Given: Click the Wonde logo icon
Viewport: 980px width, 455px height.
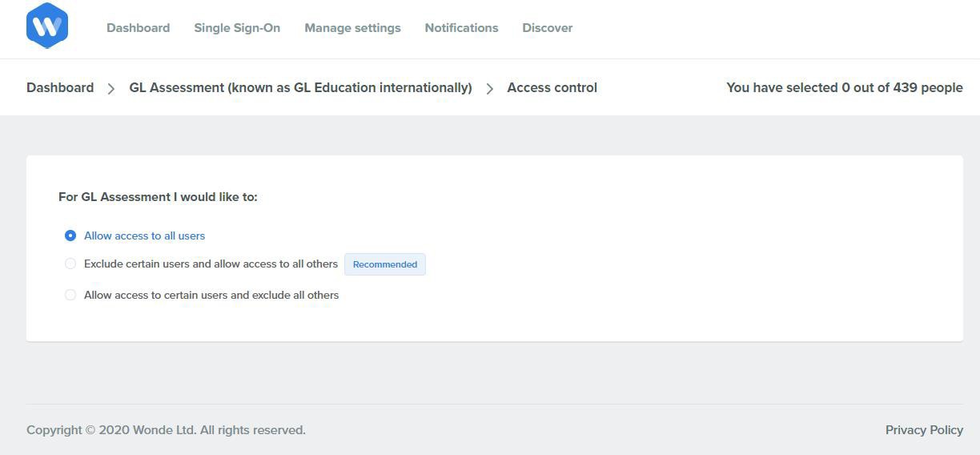Looking at the screenshot, I should (46, 26).
